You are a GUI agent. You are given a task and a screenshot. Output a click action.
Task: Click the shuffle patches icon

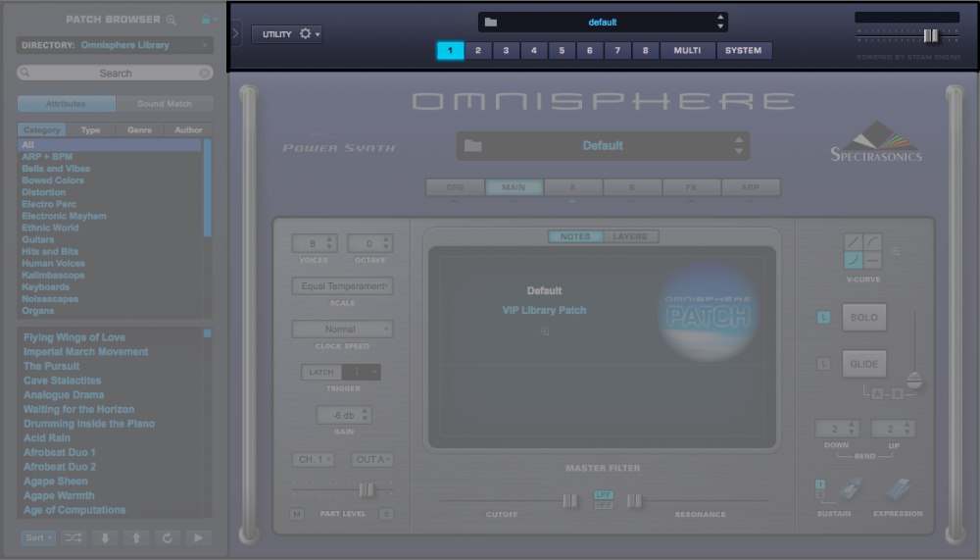(73, 537)
